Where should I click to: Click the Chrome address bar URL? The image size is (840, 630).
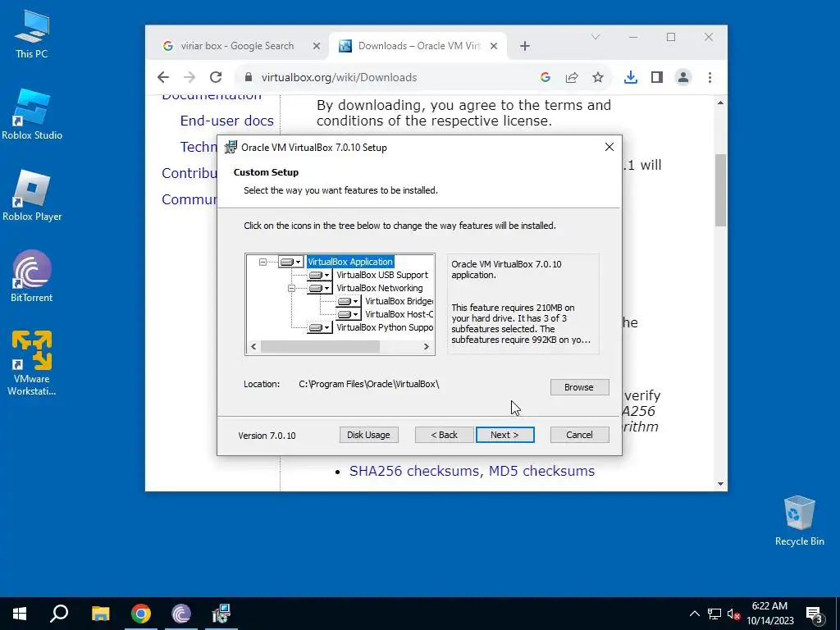tap(339, 77)
